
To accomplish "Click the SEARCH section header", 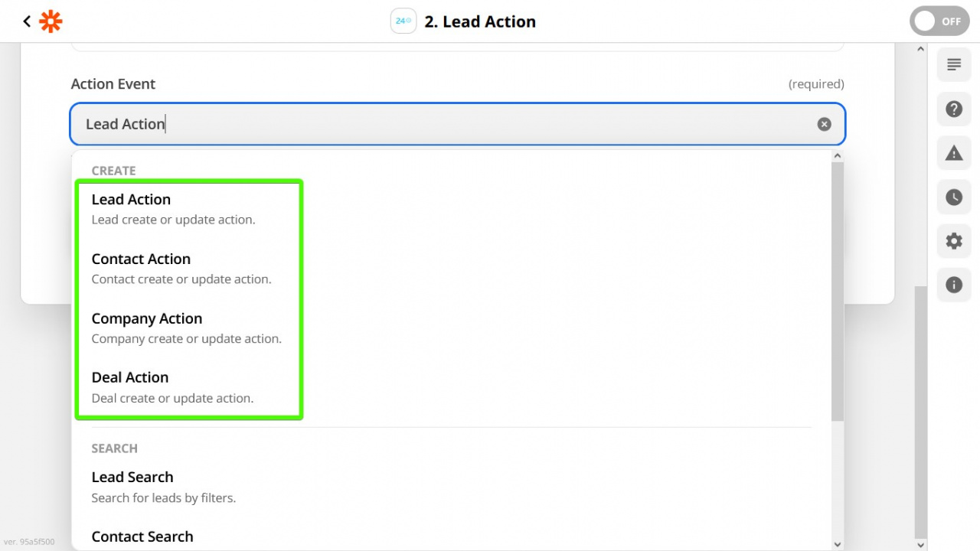I will coord(114,448).
